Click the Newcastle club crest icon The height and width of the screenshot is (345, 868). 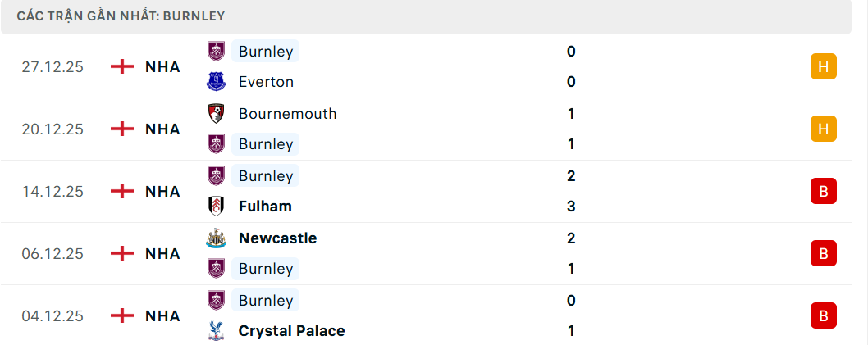(216, 238)
